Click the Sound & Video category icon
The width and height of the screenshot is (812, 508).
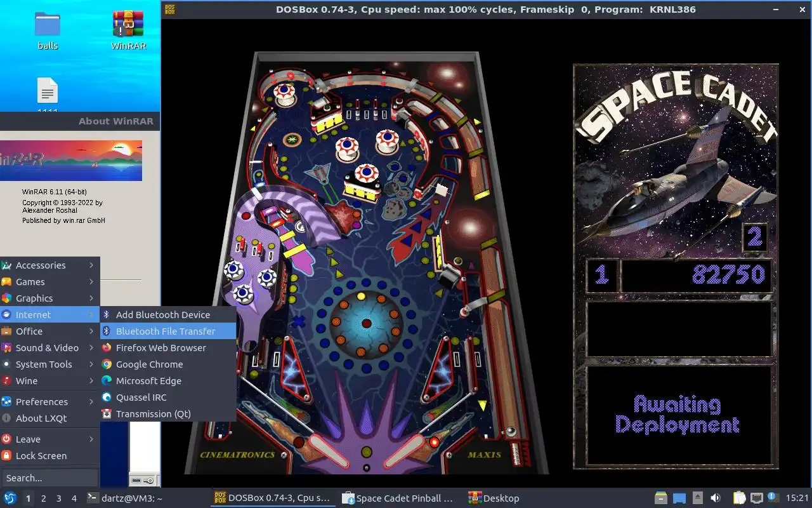click(6, 348)
